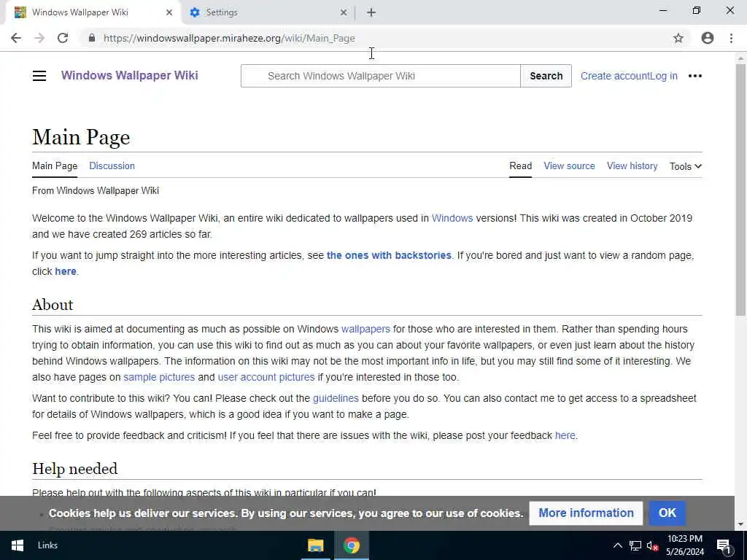
Task: Open the sample pictures link
Action: (159, 377)
